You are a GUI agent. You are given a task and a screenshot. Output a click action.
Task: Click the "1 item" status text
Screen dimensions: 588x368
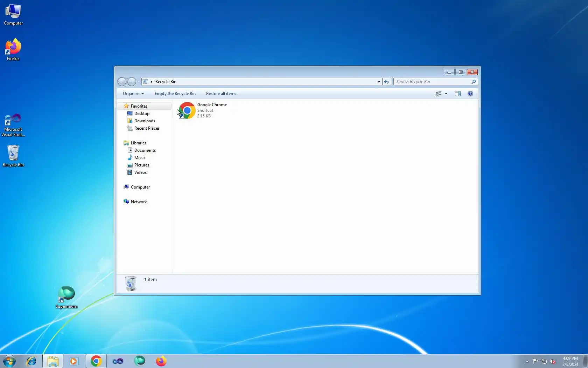click(x=150, y=279)
